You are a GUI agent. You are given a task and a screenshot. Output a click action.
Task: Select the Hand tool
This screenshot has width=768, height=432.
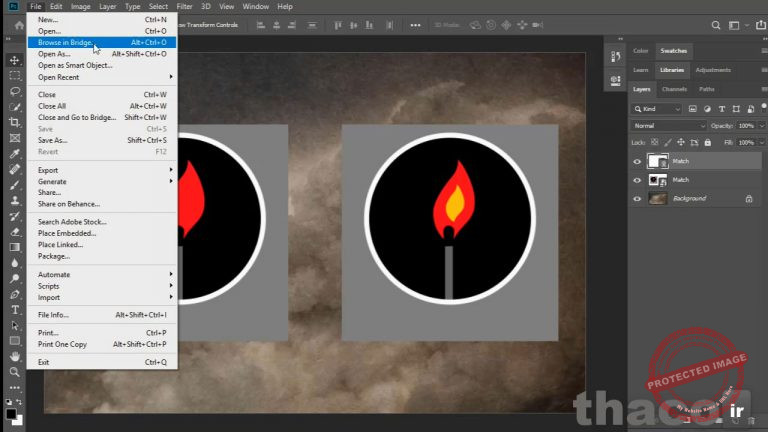pyautogui.click(x=14, y=356)
